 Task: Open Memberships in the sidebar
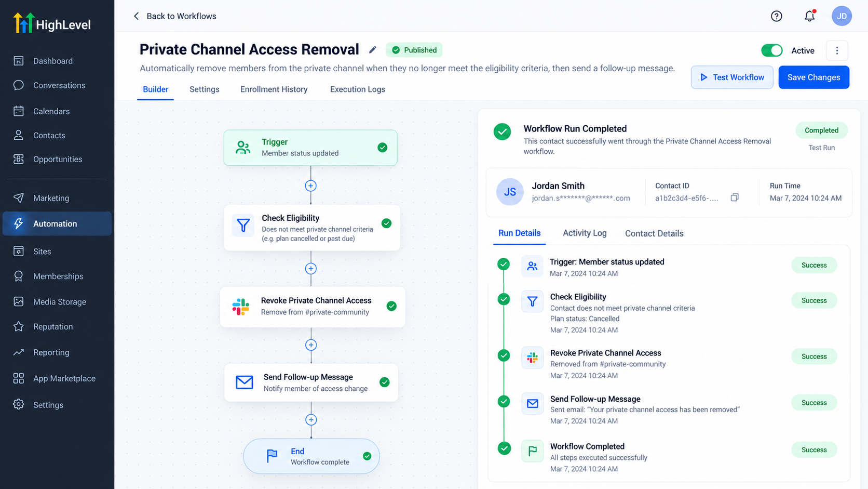coord(57,276)
